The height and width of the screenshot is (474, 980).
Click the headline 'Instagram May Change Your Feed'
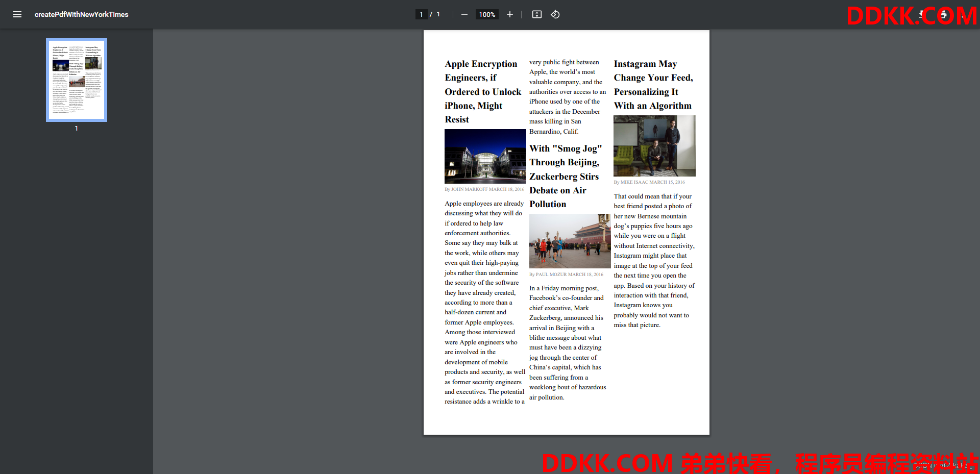(x=653, y=85)
